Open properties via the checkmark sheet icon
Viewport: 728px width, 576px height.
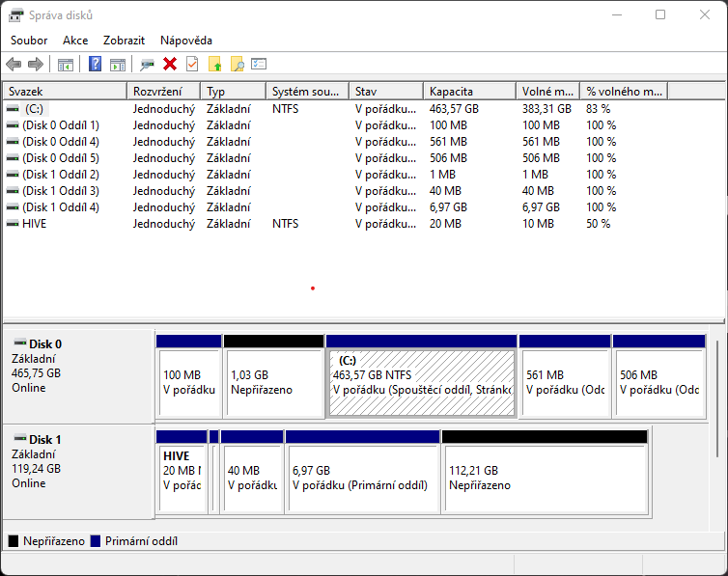[x=192, y=65]
